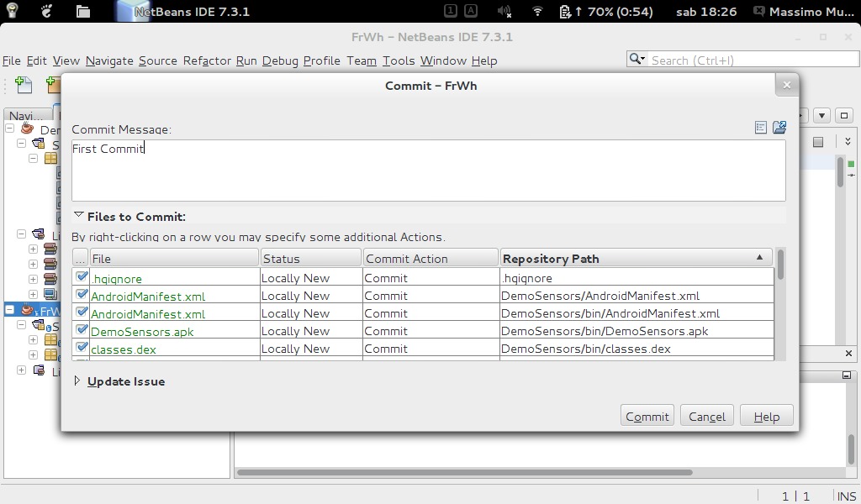
Task: Click the keyboard indicator icon labeled 1
Action: tap(451, 10)
